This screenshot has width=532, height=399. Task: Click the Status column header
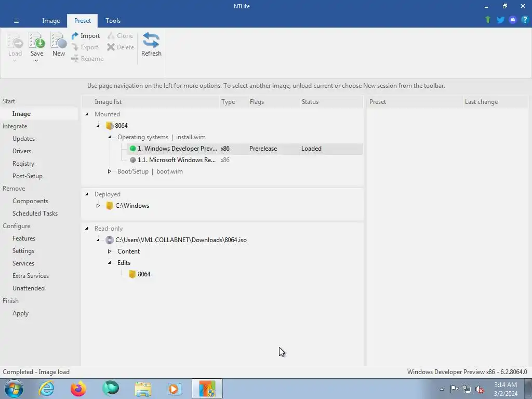tap(331, 102)
